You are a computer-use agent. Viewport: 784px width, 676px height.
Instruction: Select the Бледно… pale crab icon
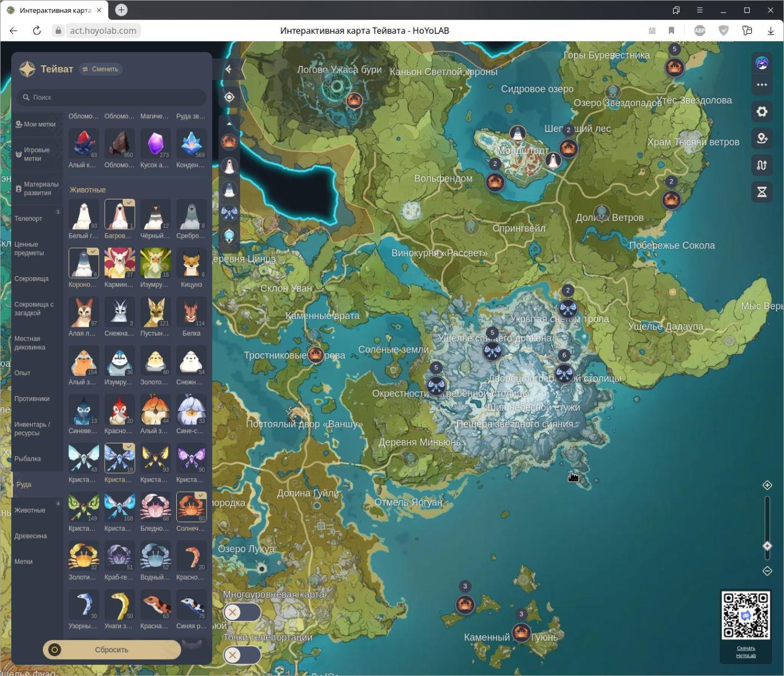coord(155,507)
